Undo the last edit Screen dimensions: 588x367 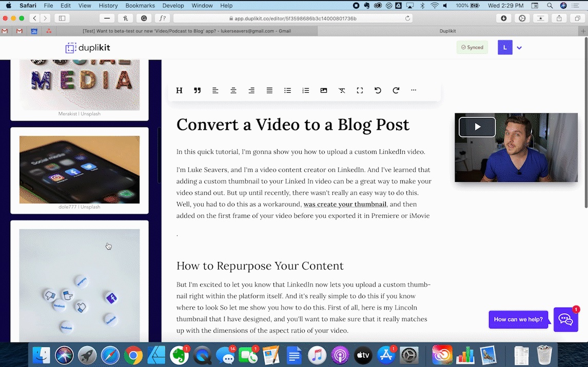tap(378, 91)
